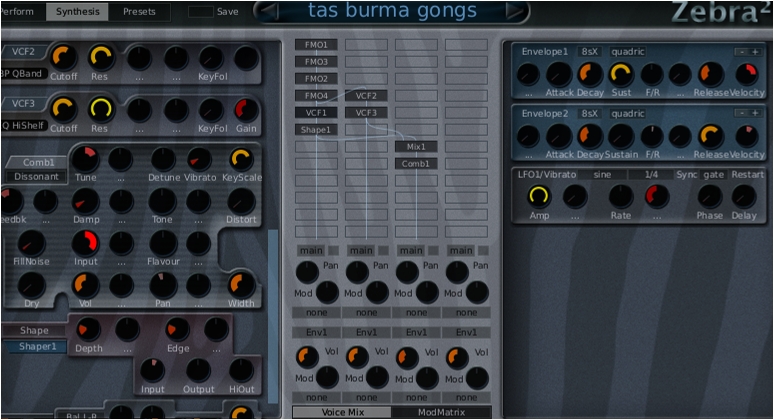This screenshot has height=420, width=774.
Task: Turn lane 1 Pan knob
Action: click(307, 272)
